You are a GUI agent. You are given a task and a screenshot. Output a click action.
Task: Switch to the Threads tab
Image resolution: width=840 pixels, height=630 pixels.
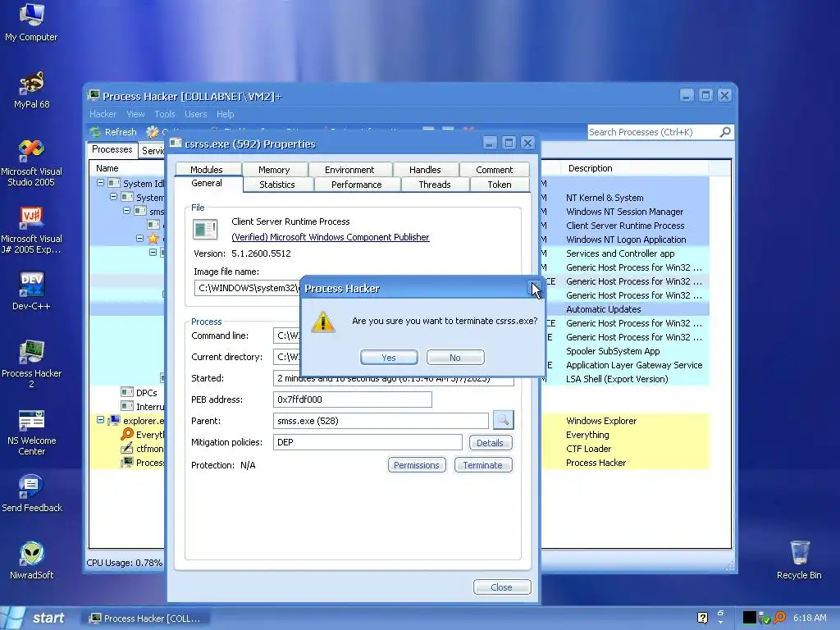[x=435, y=185]
